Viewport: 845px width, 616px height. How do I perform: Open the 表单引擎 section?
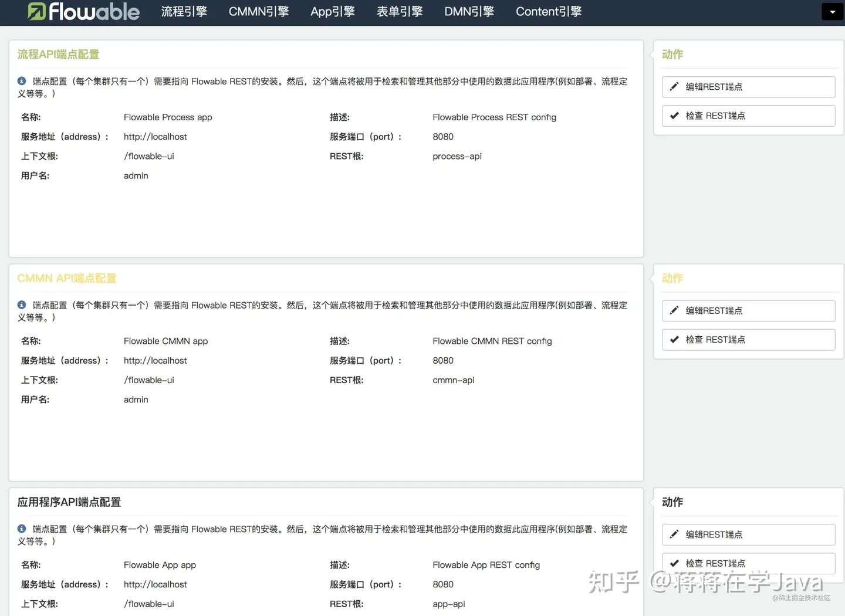400,12
